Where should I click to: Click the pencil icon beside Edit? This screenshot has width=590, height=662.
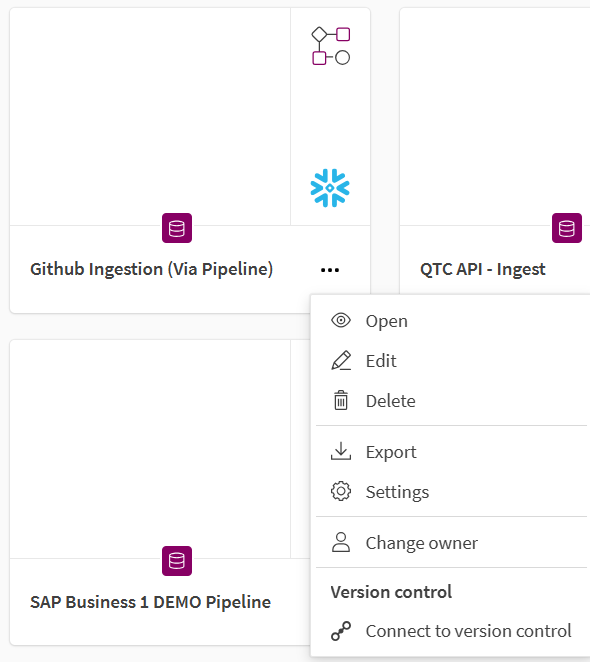[x=341, y=361]
